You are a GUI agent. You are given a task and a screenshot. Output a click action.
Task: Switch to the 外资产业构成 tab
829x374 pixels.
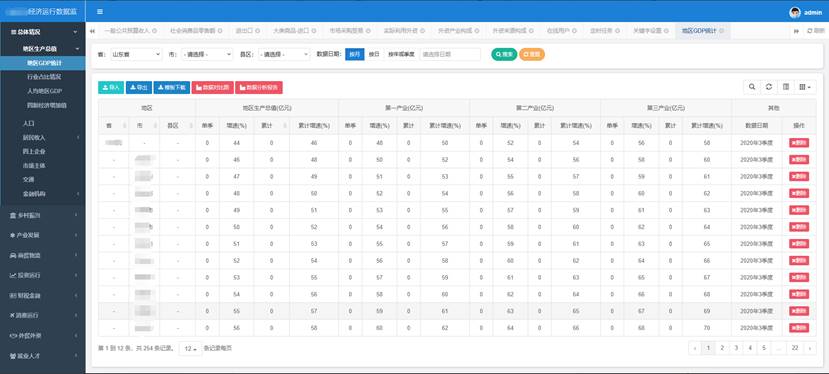click(x=458, y=31)
